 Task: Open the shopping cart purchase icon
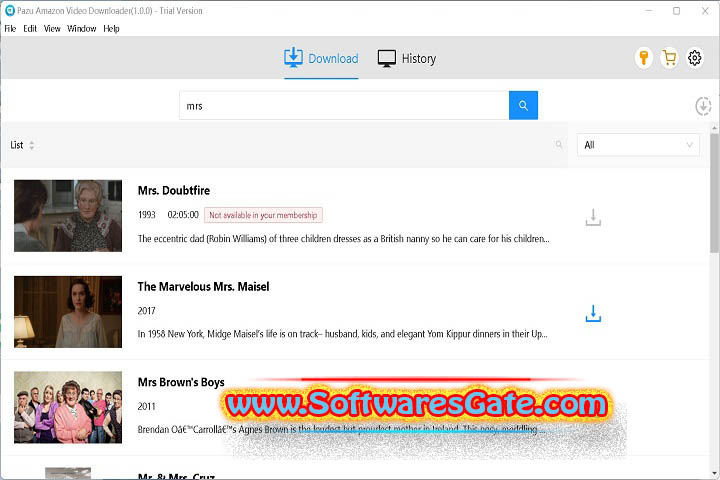669,58
